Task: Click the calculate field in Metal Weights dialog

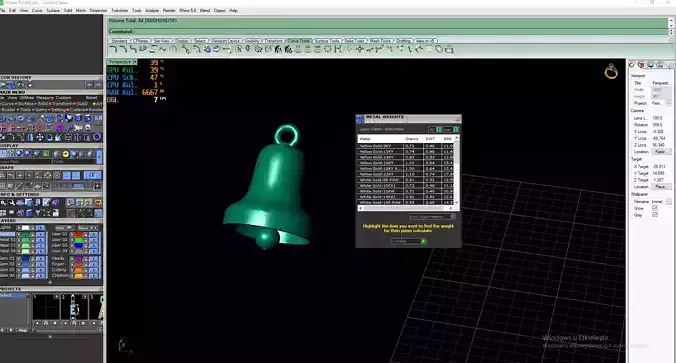Action: (x=406, y=241)
